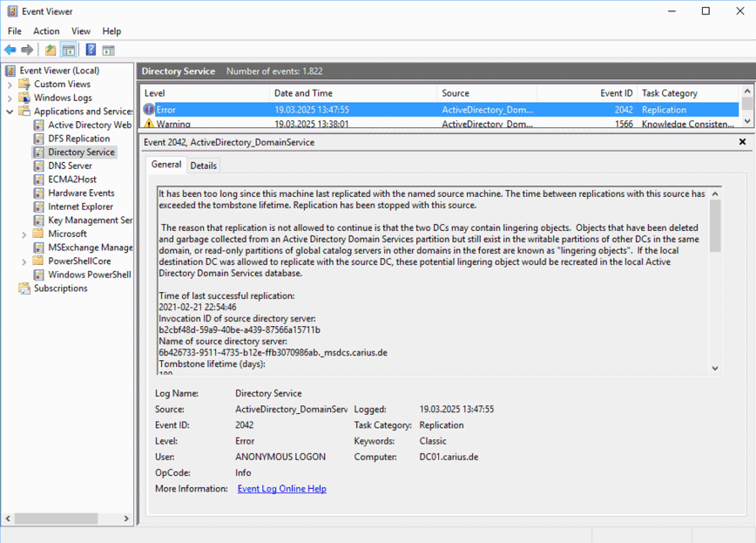Screen dimensions: 756x543
Task: Maximize the Event Viewer window
Action: point(705,11)
